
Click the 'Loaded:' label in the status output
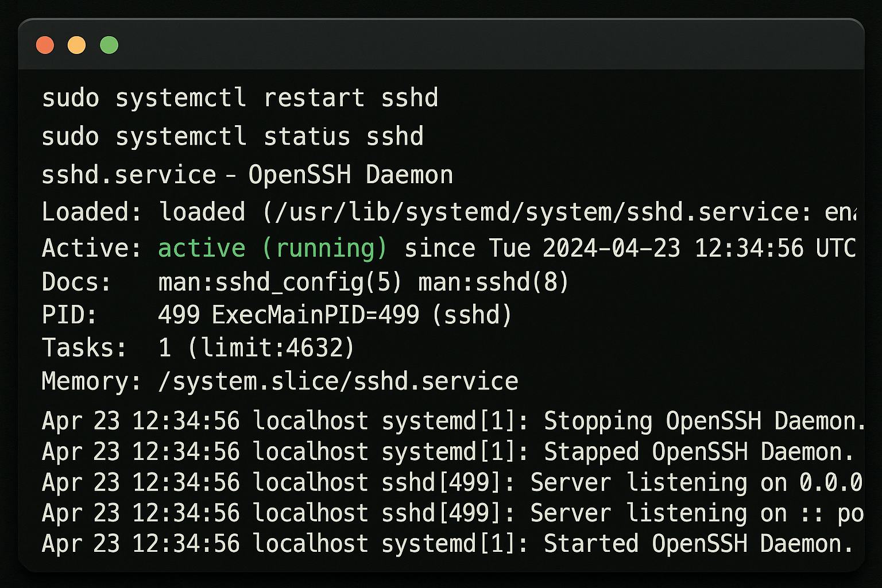[x=92, y=212]
